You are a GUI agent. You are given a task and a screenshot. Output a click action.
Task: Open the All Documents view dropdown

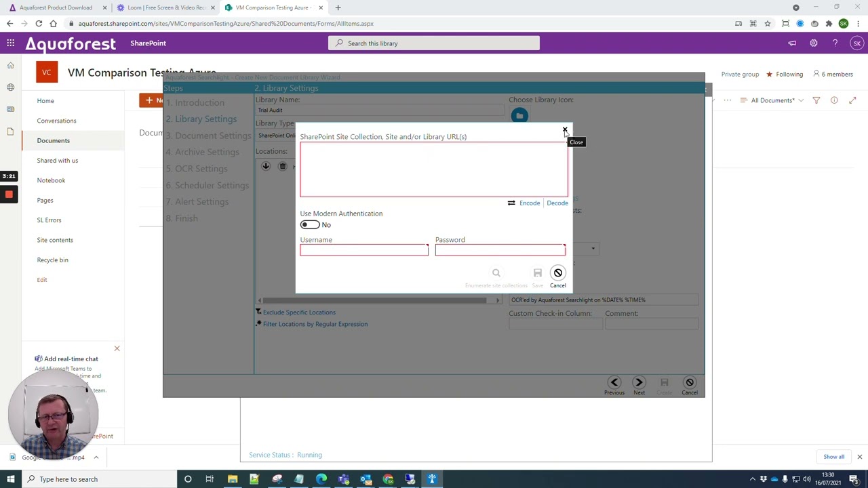click(772, 100)
